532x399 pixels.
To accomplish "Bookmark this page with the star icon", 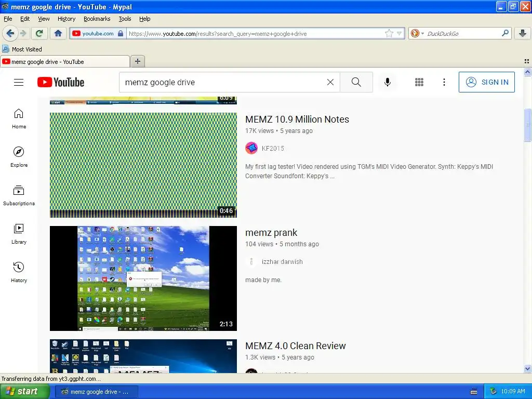I will (389, 33).
